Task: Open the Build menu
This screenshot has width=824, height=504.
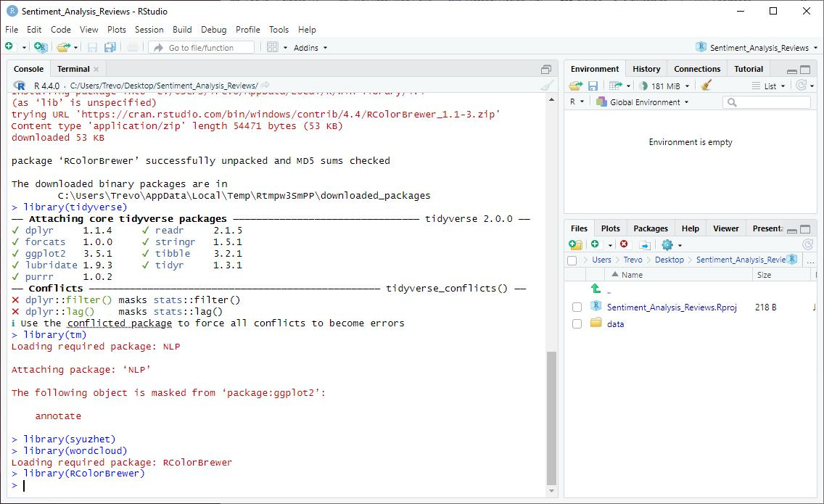Action: coord(182,30)
